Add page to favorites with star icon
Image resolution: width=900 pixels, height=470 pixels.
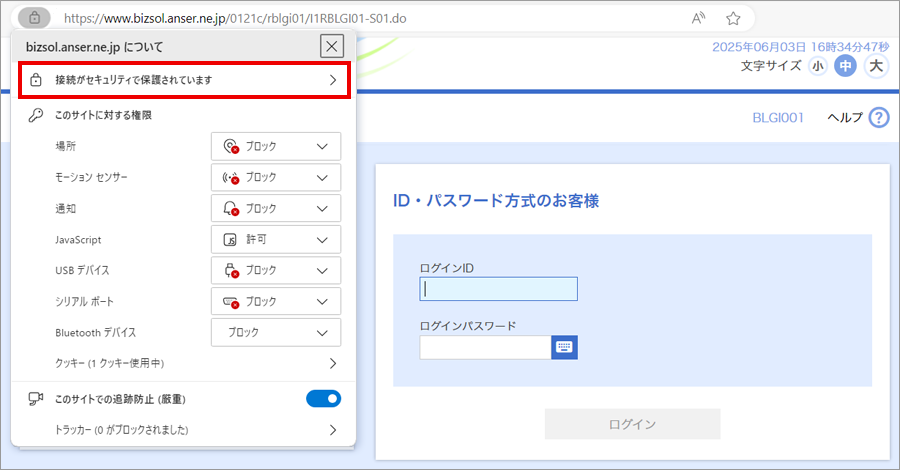click(733, 18)
